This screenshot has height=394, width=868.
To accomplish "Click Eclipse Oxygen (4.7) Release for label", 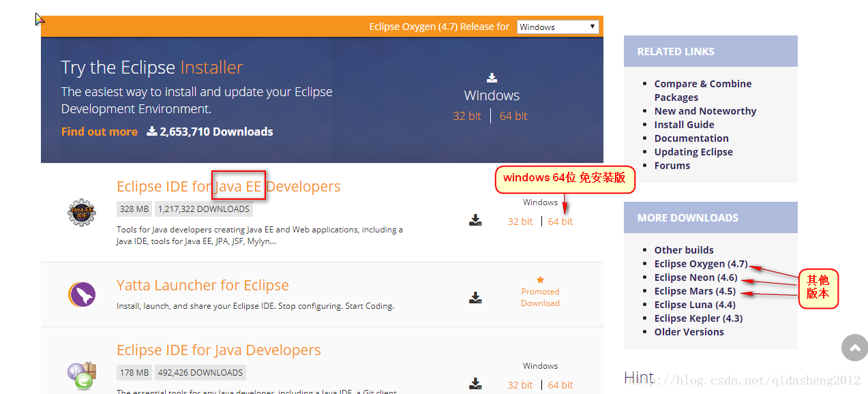I will point(439,27).
